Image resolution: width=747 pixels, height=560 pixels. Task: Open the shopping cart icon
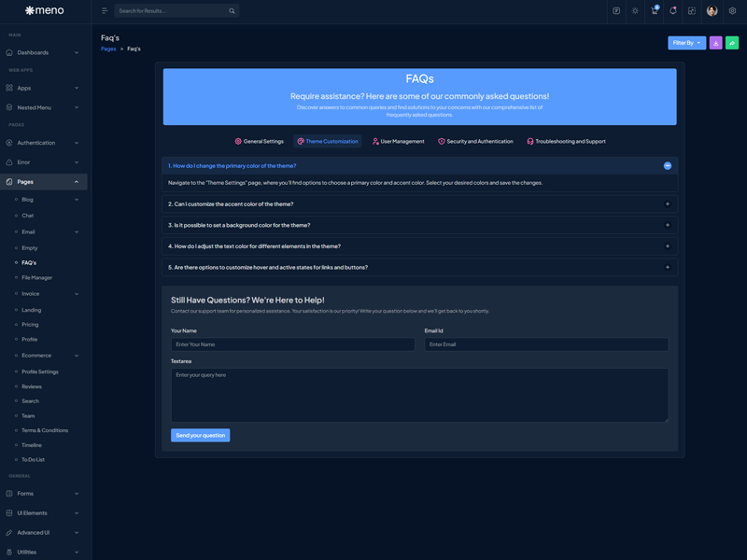(x=655, y=11)
